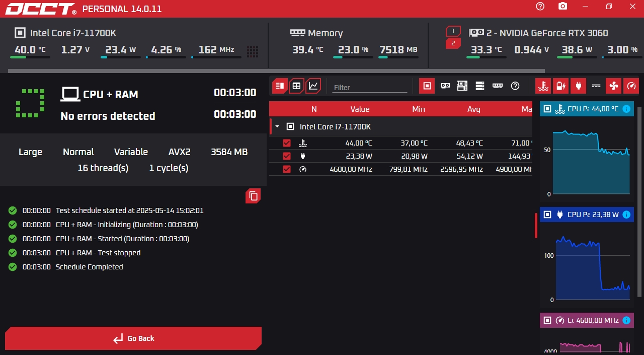
Task: Toggle motherboard sensors filter icon
Action: click(x=462, y=86)
